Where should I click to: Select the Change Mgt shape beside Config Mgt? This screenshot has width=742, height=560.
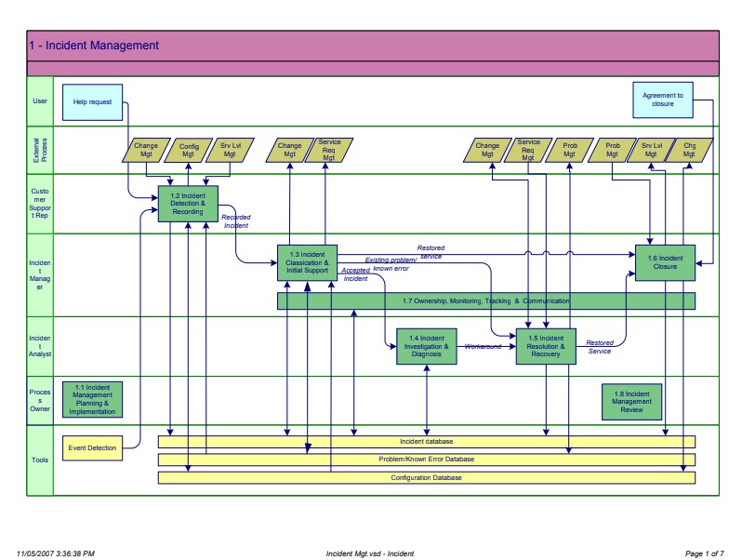point(146,150)
